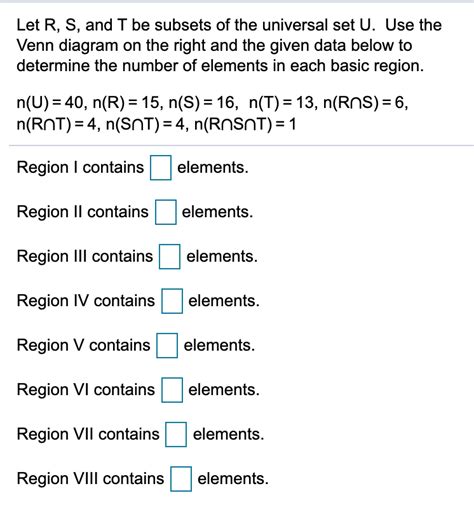This screenshot has height=526, width=474.
Task: Click the problem statement paragraph text
Action: [229, 45]
